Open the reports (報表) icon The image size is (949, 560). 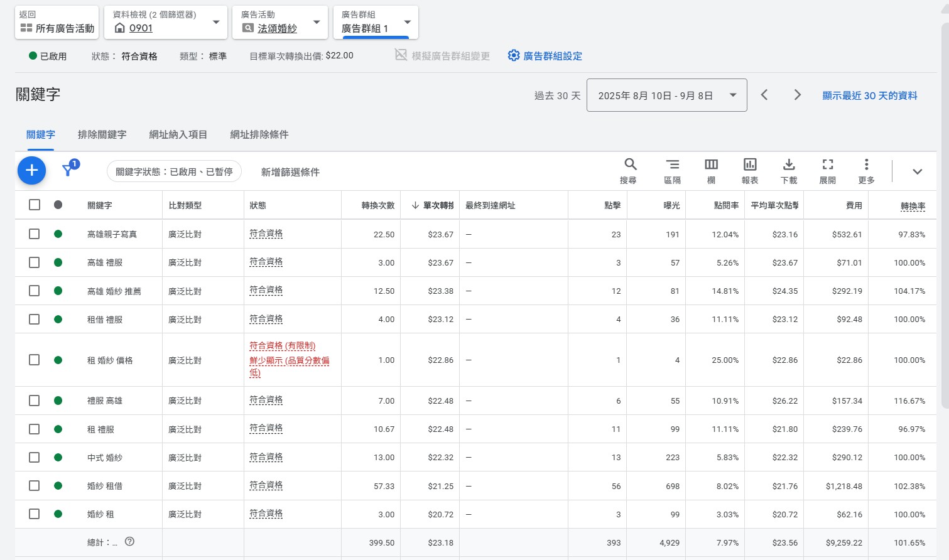point(750,164)
